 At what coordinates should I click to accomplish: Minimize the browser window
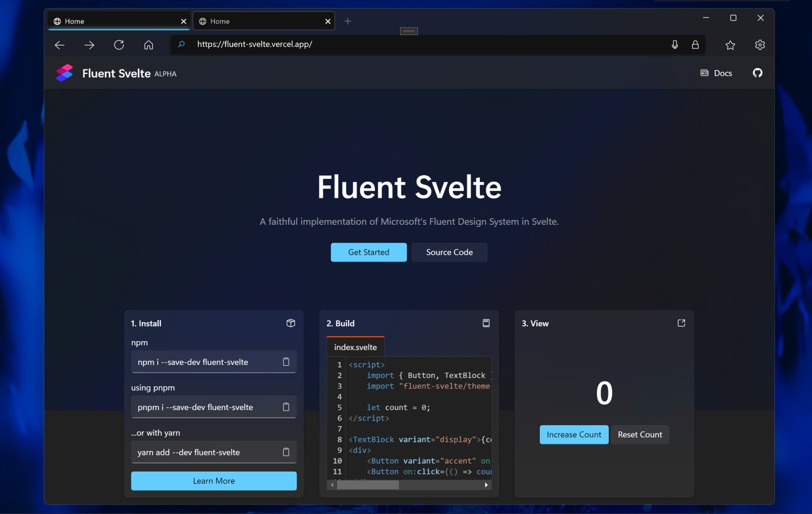(x=706, y=18)
